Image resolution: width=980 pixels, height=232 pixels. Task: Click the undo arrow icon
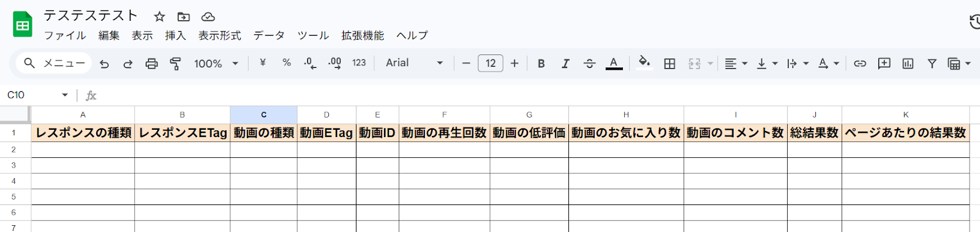(104, 64)
